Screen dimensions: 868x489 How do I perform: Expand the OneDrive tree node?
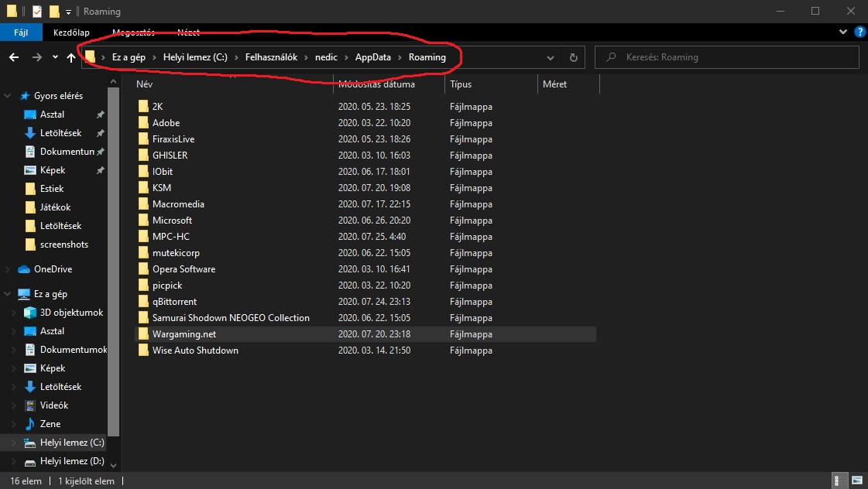click(x=8, y=269)
